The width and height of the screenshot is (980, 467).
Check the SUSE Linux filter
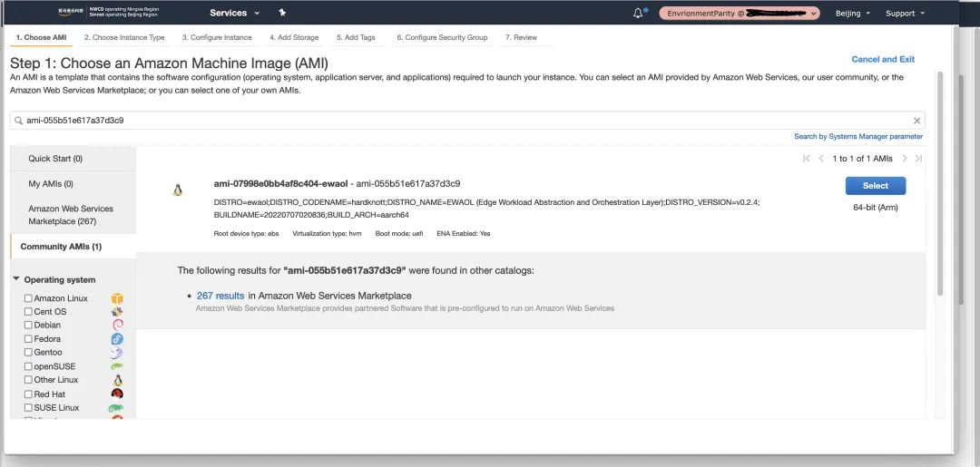click(x=28, y=408)
